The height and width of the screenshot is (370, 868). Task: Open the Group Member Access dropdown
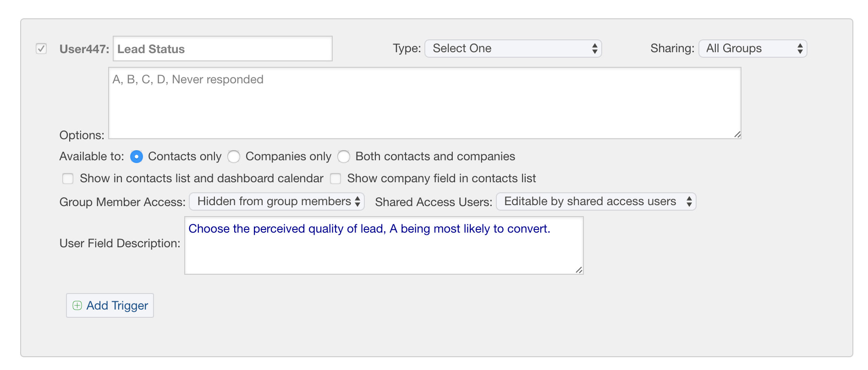click(277, 201)
